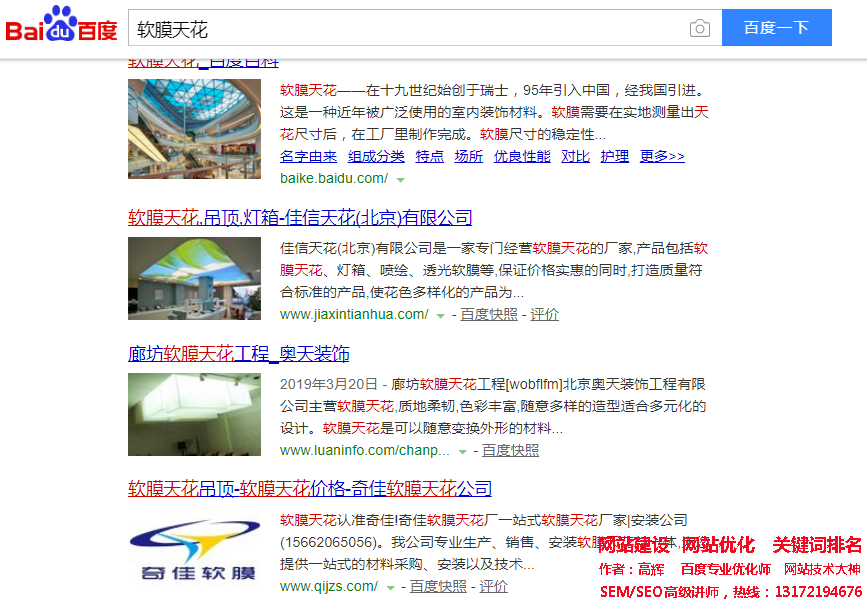Click the Baidu logo
The height and width of the screenshot is (614, 867).
(61, 26)
